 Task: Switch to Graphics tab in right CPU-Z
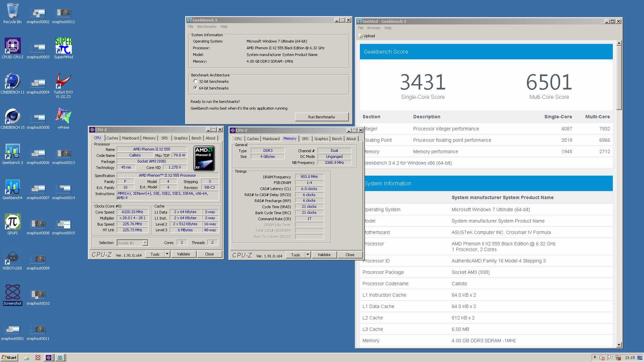point(321,139)
